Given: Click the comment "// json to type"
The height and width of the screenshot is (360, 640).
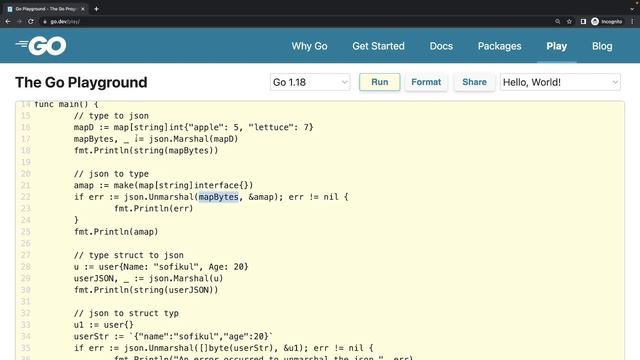Looking at the screenshot, I should (111, 174).
